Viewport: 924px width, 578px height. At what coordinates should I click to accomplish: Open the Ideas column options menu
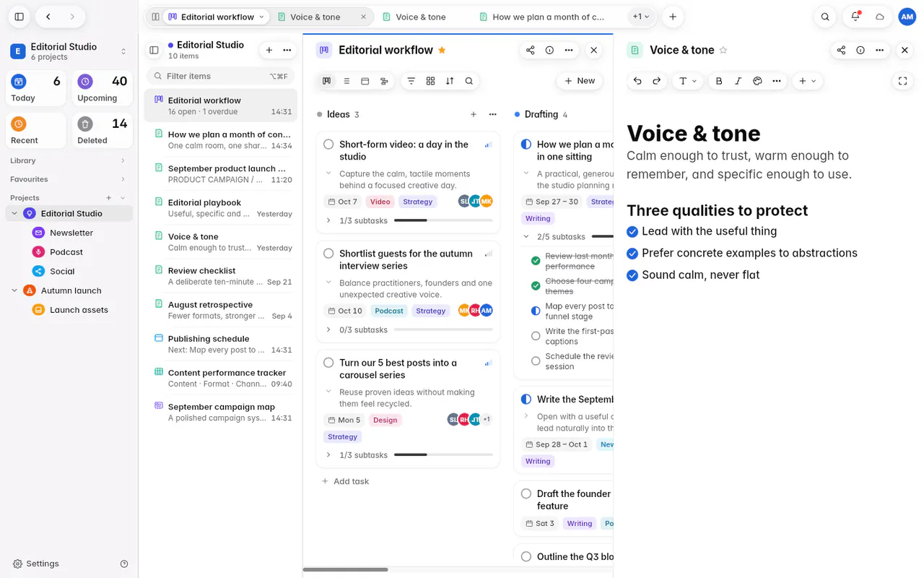click(x=492, y=114)
